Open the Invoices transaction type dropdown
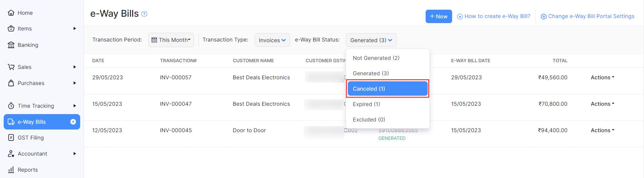The image size is (644, 178). [x=272, y=40]
